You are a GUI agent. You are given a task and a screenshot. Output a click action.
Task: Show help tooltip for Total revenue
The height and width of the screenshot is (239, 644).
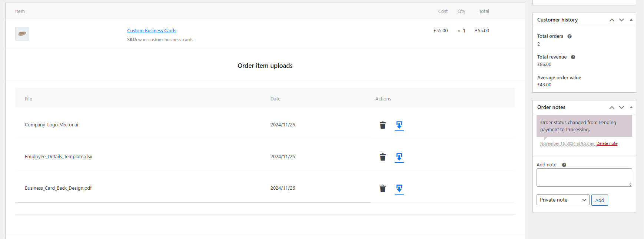pyautogui.click(x=573, y=57)
